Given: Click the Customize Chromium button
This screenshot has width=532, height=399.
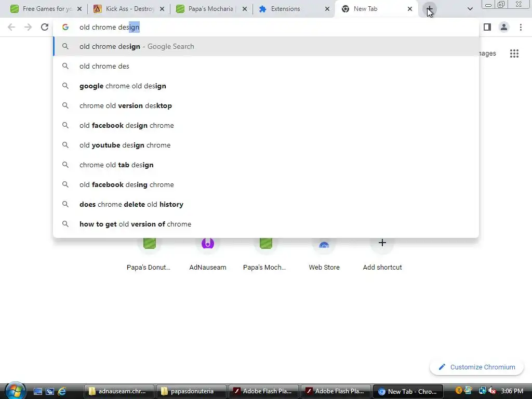Looking at the screenshot, I should point(476,367).
